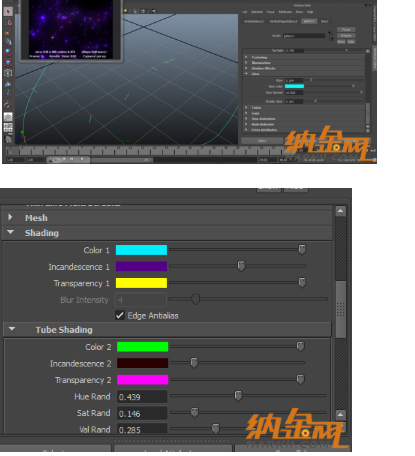Collapse the Shading section
The height and width of the screenshot is (456, 415).
click(x=167, y=233)
